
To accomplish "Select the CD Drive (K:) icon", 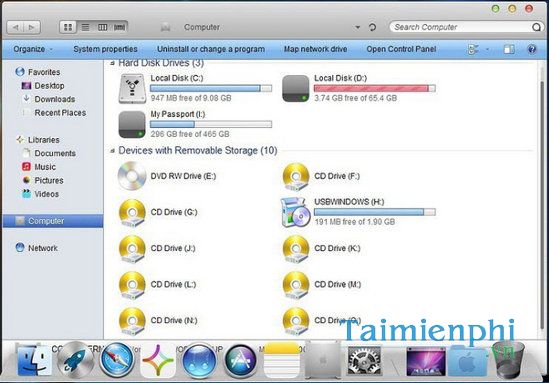I will pyautogui.click(x=296, y=249).
